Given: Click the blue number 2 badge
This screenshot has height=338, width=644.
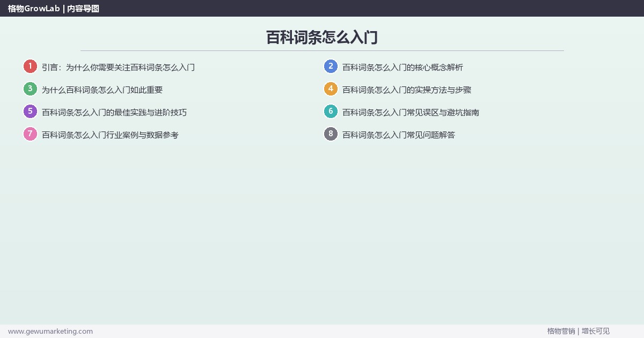Looking at the screenshot, I should (x=331, y=67).
